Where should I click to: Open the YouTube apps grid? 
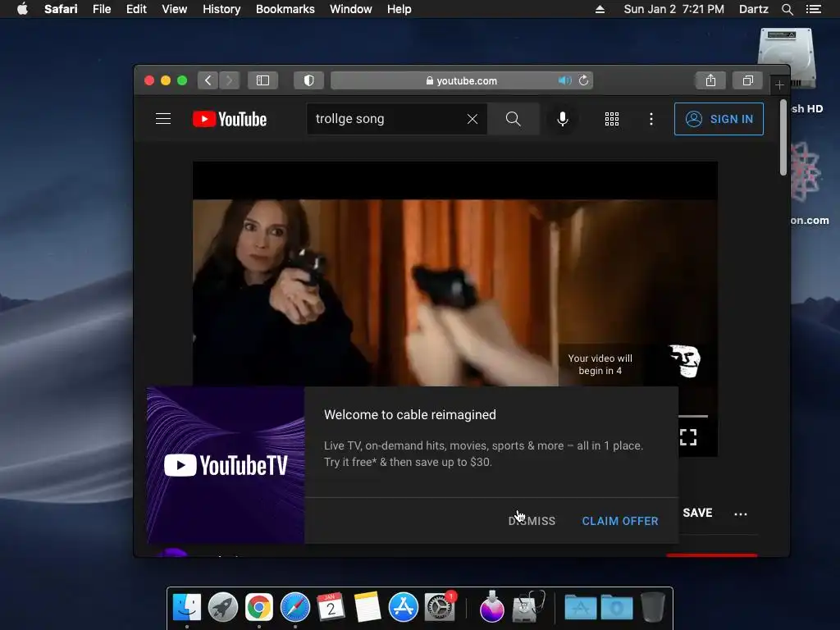(612, 119)
